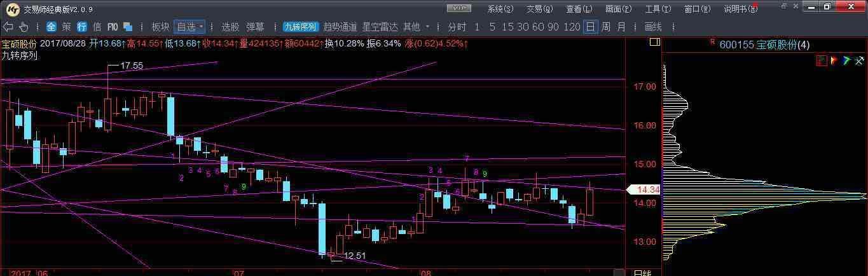Select the 30-minute period

[x=523, y=27]
